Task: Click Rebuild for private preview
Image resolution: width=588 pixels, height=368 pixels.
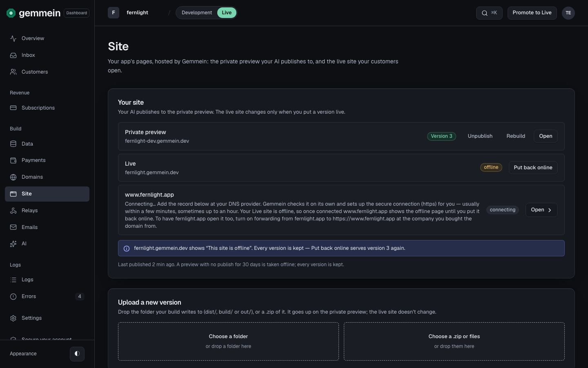Action: pos(516,136)
